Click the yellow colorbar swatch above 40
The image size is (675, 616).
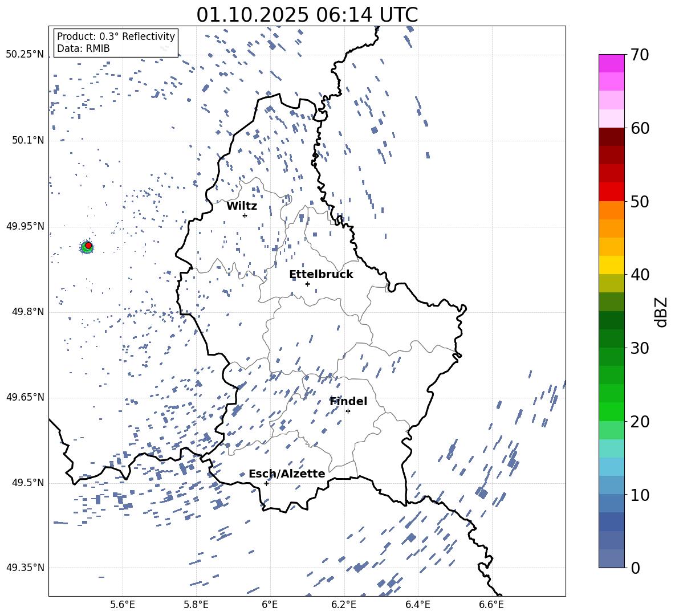point(611,264)
